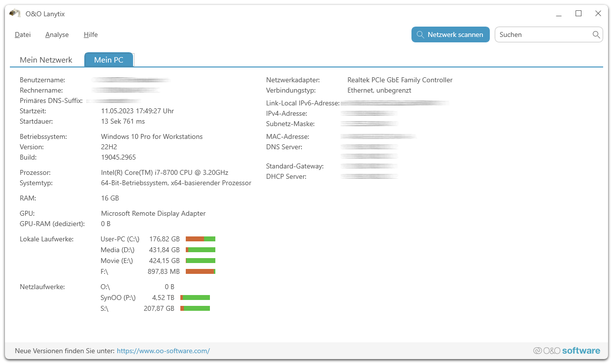Screen dimensions: 613x364
Task: Click the Netzlaufwerke label
Action: (x=42, y=287)
